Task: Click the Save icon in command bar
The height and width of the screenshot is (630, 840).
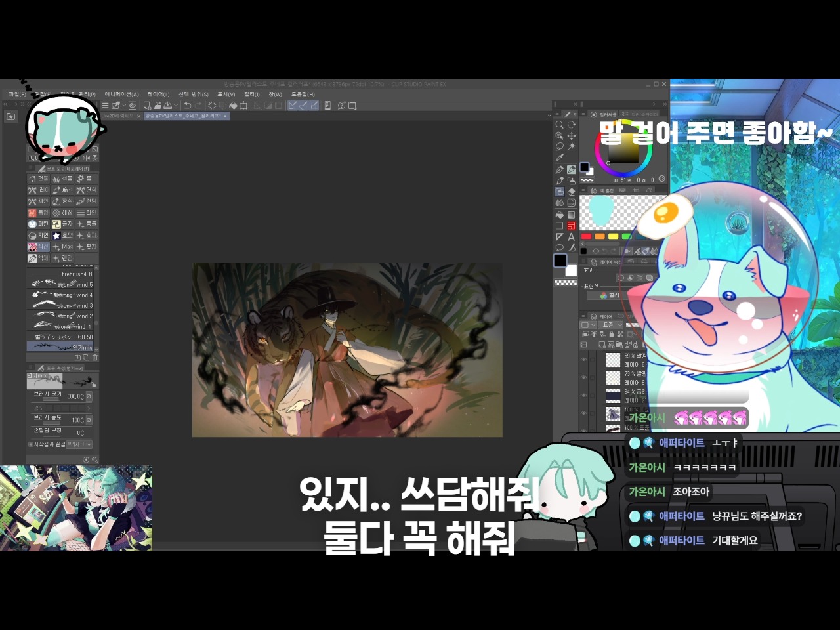Action: [167, 106]
